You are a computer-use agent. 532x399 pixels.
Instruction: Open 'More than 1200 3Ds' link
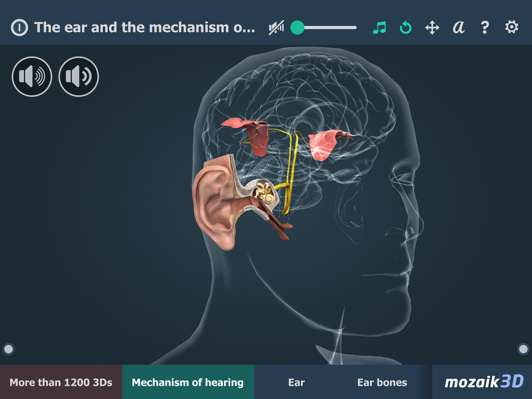tap(61, 382)
